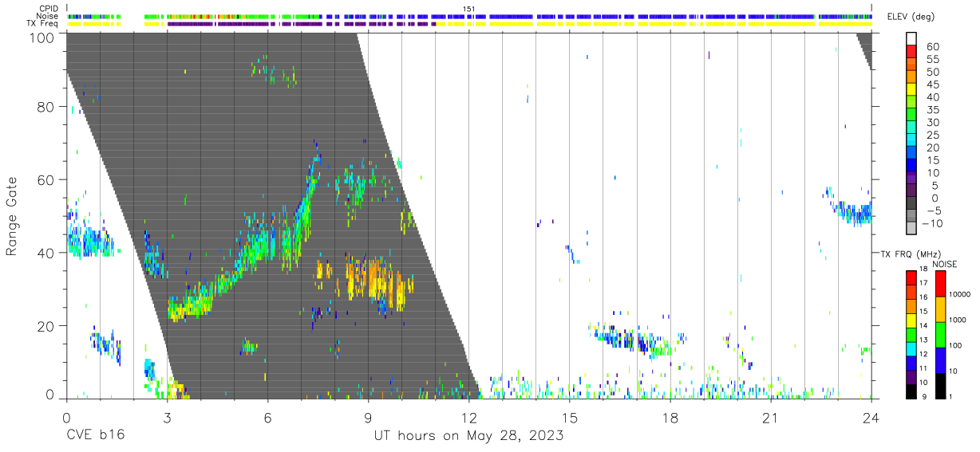
Task: Click the CPID label above the plot
Action: [x=49, y=9]
